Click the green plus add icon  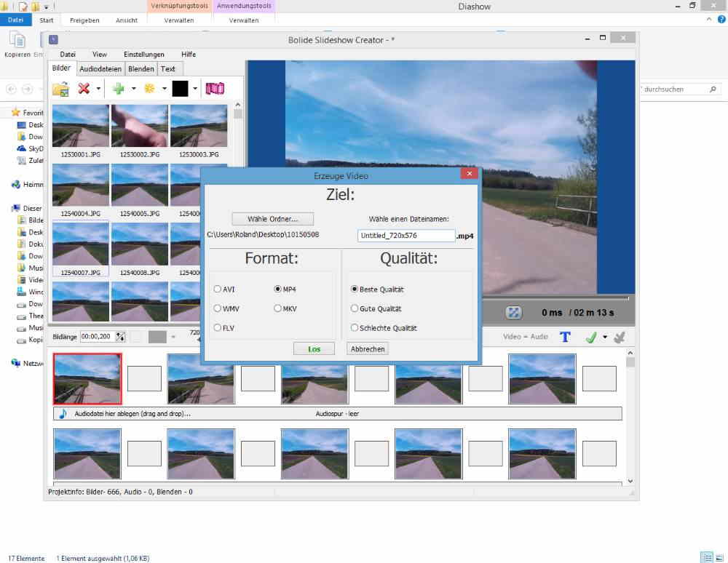pos(118,89)
